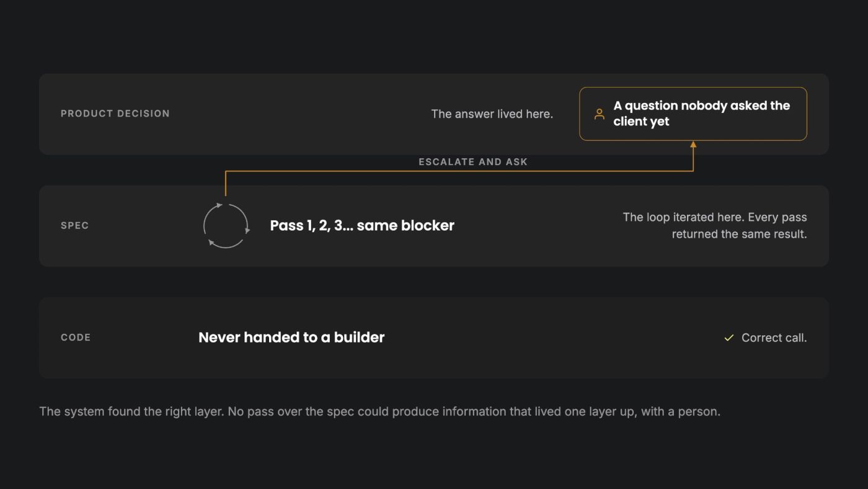The width and height of the screenshot is (868, 489).
Task: Select the SPEC layer label
Action: pos(75,225)
